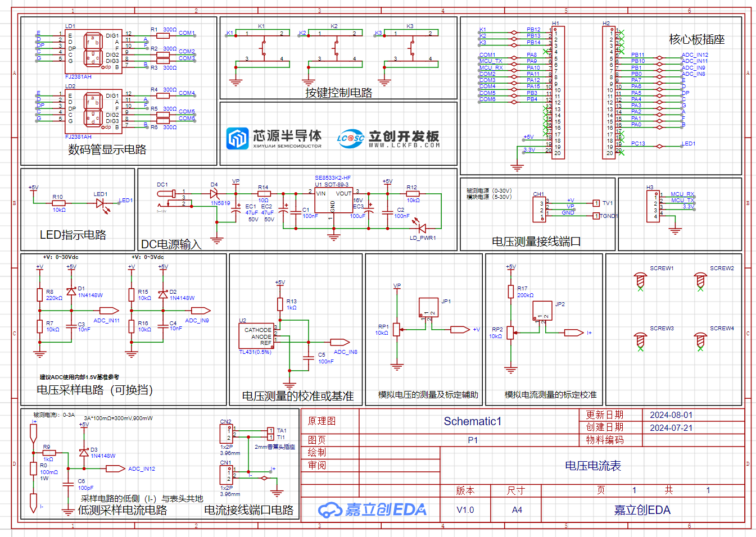
Task: Click the SCREW1 mounting hole symbol
Action: (640, 280)
